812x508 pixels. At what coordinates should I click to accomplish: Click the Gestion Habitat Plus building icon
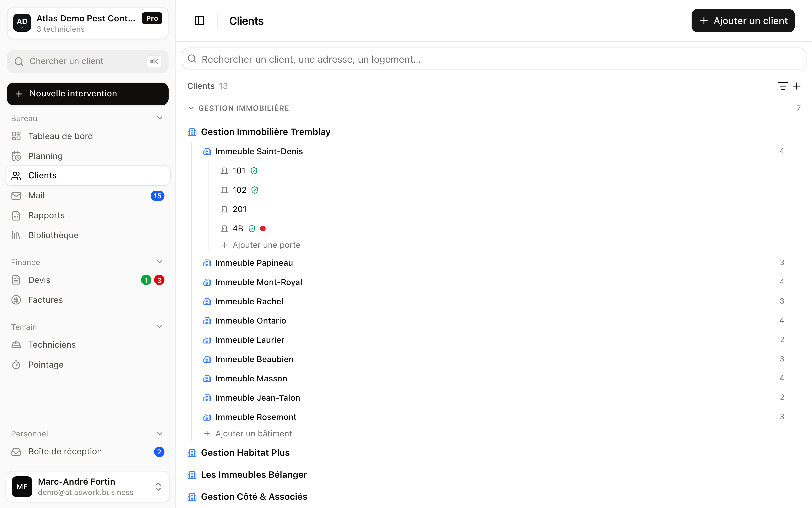(192, 453)
